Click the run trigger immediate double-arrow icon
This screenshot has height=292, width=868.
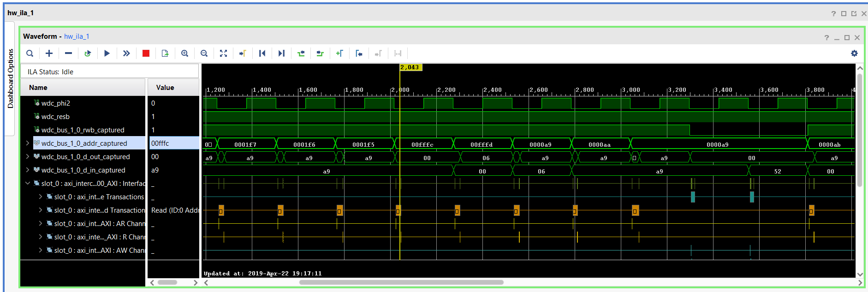[x=126, y=54]
